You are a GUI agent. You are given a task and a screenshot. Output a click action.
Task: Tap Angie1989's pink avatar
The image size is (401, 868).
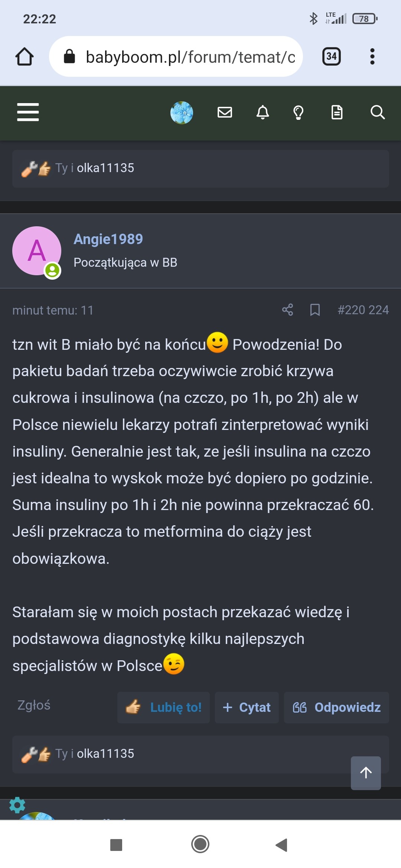point(37,251)
